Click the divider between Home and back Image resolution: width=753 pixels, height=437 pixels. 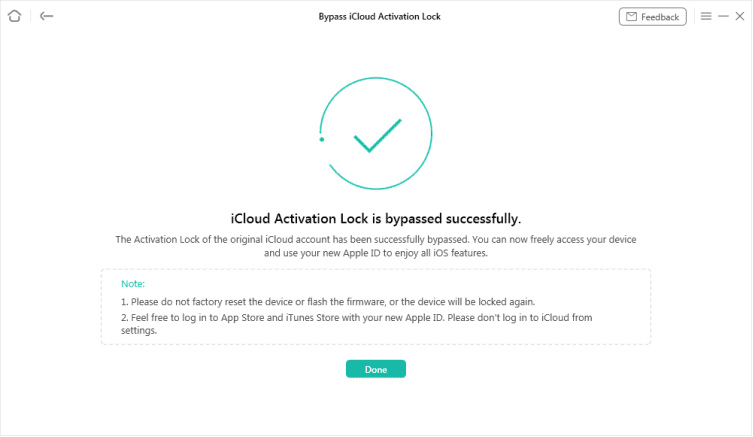tap(30, 17)
